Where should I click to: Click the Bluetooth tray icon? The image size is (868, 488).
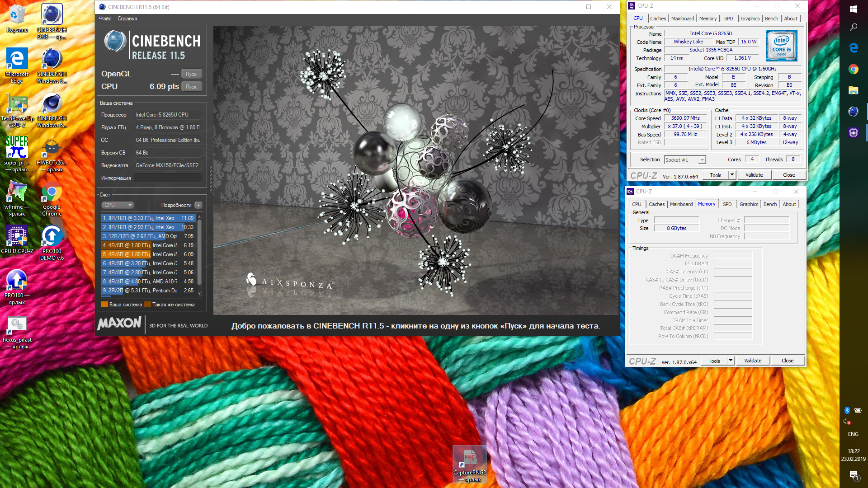(847, 410)
